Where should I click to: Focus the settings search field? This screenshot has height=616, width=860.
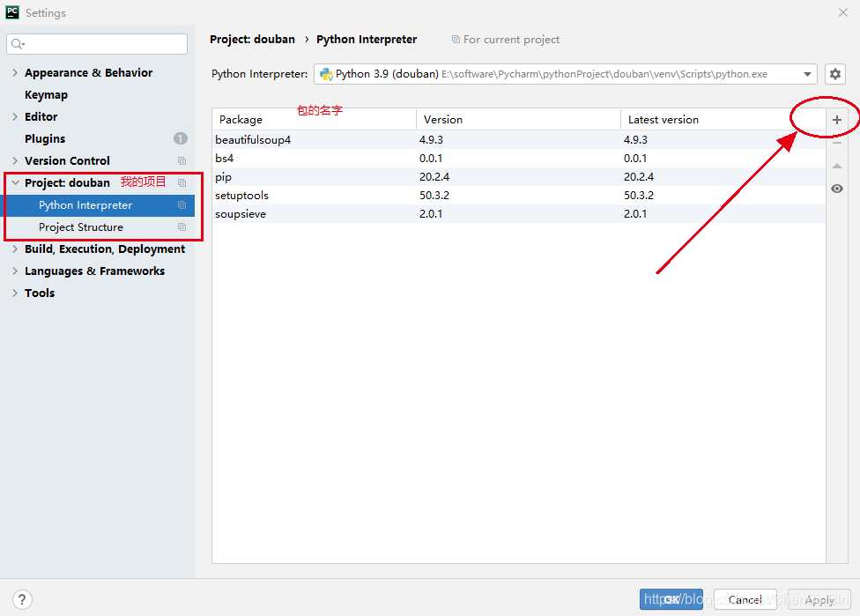[x=97, y=44]
